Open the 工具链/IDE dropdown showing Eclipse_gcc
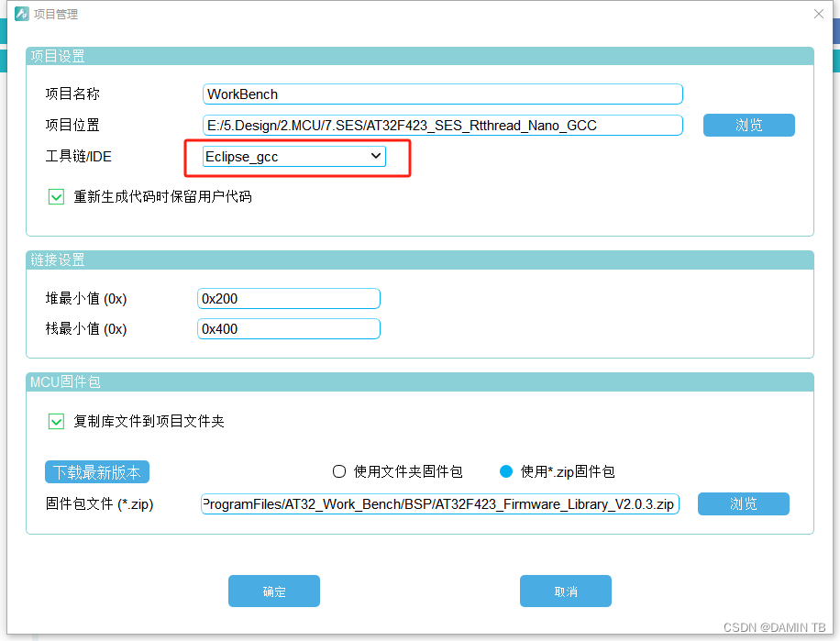The width and height of the screenshot is (840, 641). pos(294,157)
